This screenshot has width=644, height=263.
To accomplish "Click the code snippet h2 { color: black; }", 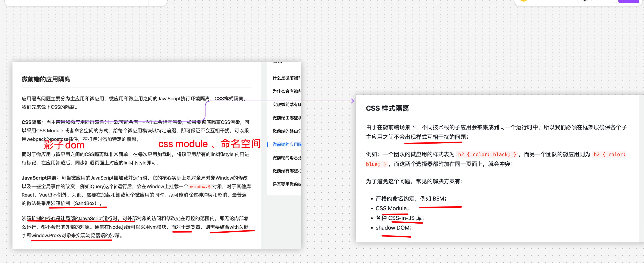I will 487,154.
